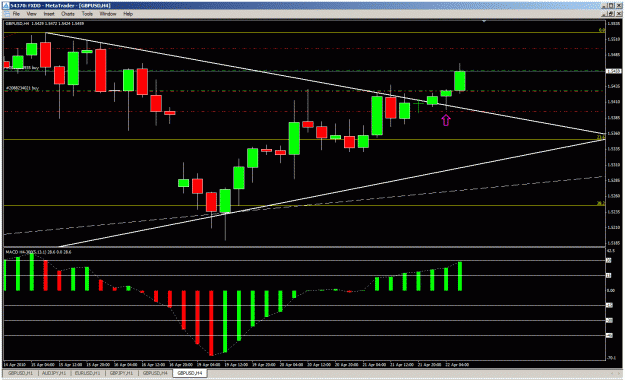Switch to the EURUSD,H1 chart tab

[87, 373]
